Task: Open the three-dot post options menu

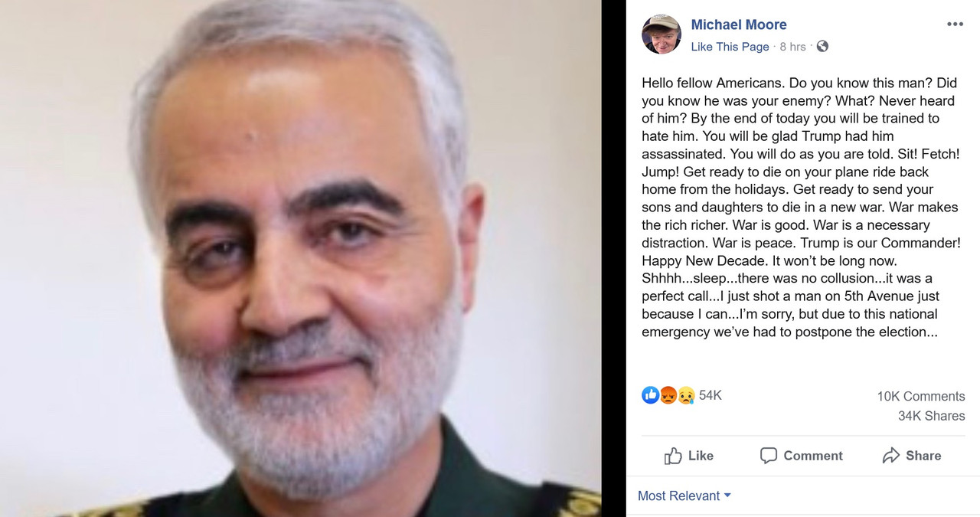Action: coord(955,25)
